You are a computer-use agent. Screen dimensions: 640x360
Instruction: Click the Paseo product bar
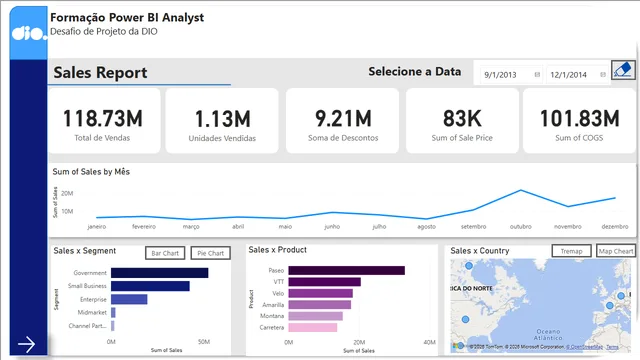[x=347, y=270]
